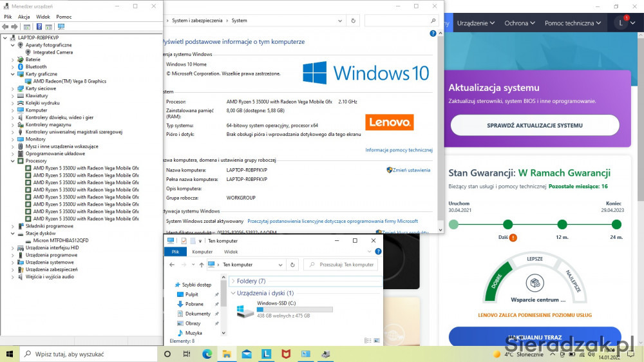
Task: Open the Mail app on the taskbar
Action: coord(247,354)
